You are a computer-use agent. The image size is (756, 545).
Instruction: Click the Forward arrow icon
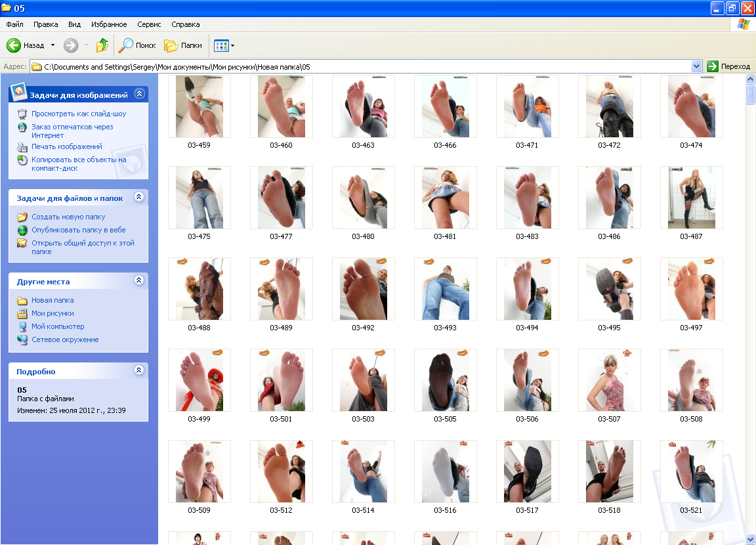coord(71,45)
